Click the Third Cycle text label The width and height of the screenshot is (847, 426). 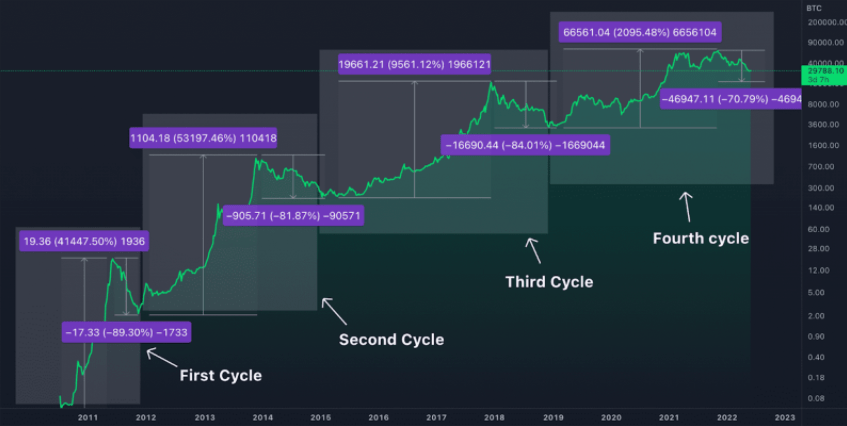click(549, 282)
